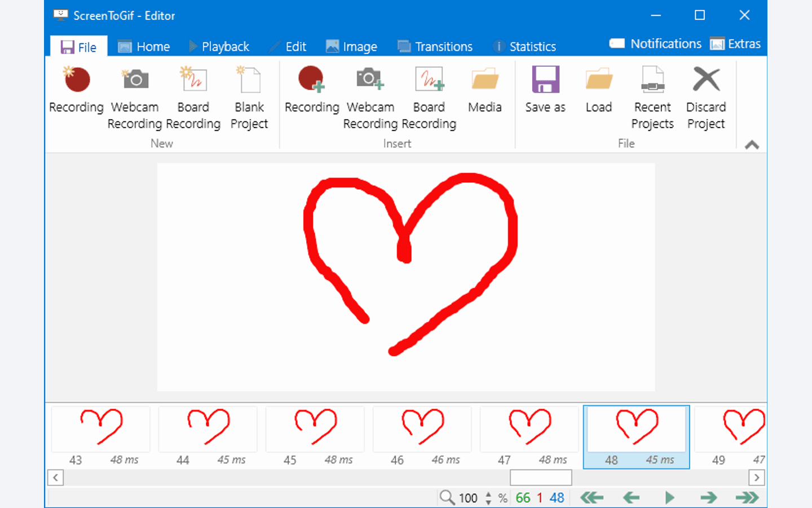Click the selected frames count 1
Screen dimensions: 812x508
pyautogui.click(x=540, y=498)
